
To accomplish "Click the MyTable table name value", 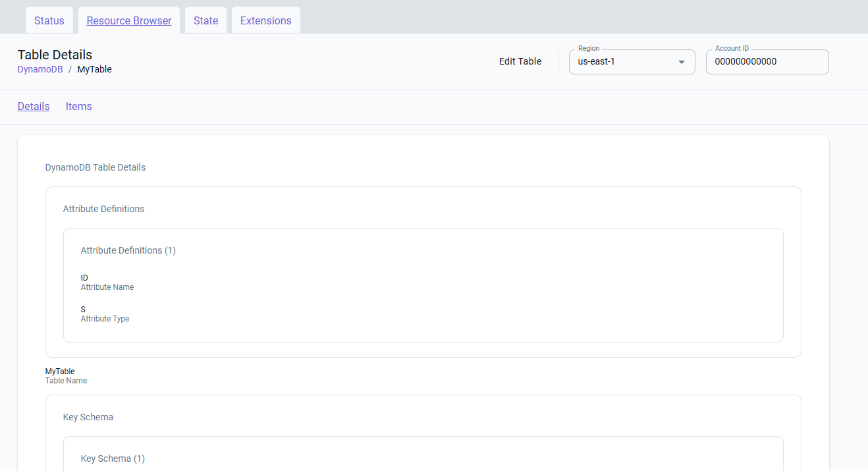I will (x=60, y=372).
